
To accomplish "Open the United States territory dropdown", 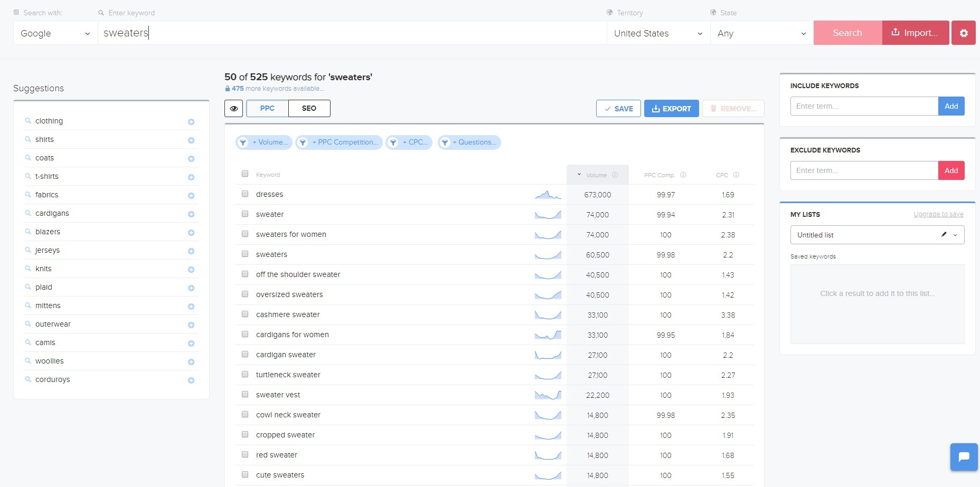I will (x=658, y=33).
